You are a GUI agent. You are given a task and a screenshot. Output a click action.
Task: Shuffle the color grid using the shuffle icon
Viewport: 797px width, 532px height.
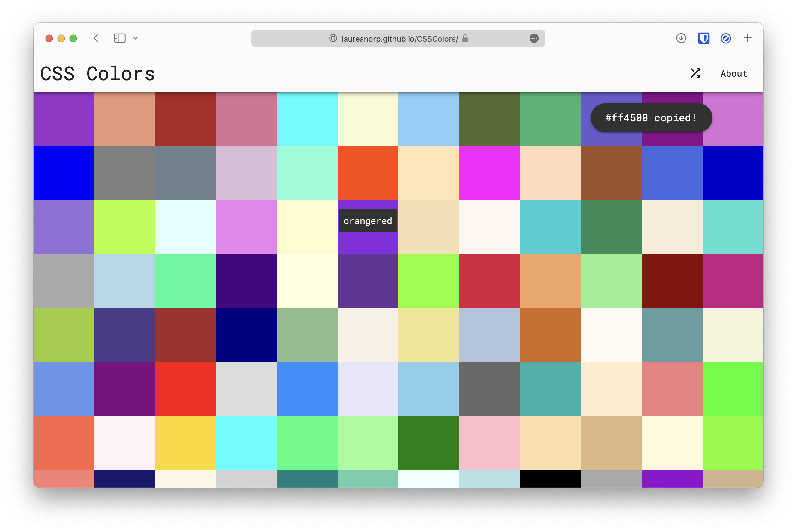point(695,73)
